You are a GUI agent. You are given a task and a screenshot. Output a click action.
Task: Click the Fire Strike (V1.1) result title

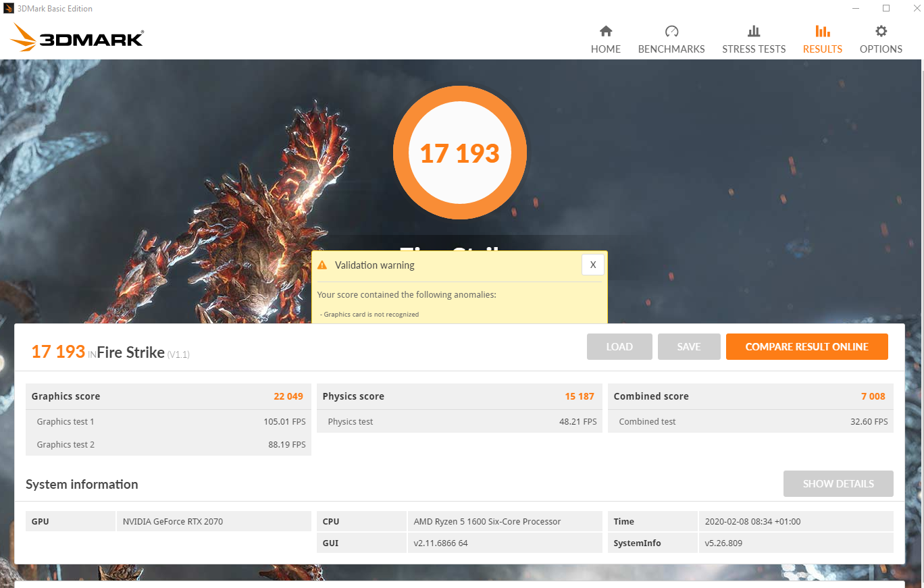(143, 352)
